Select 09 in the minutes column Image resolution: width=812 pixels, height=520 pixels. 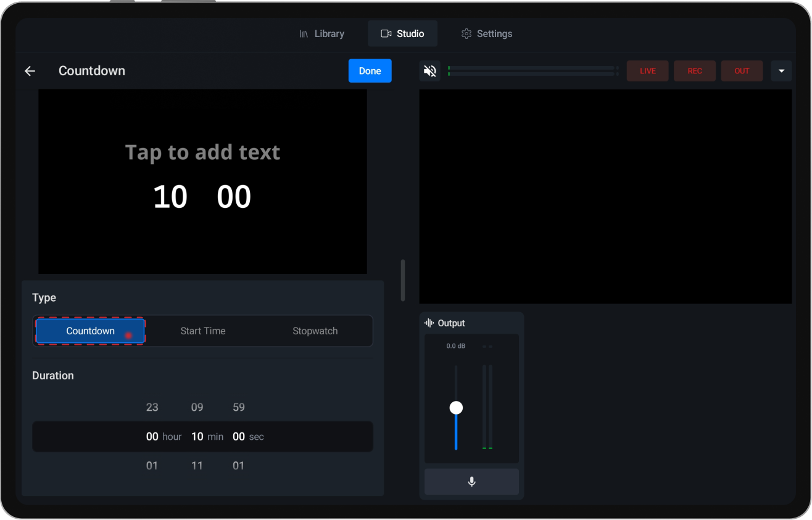[x=197, y=407]
